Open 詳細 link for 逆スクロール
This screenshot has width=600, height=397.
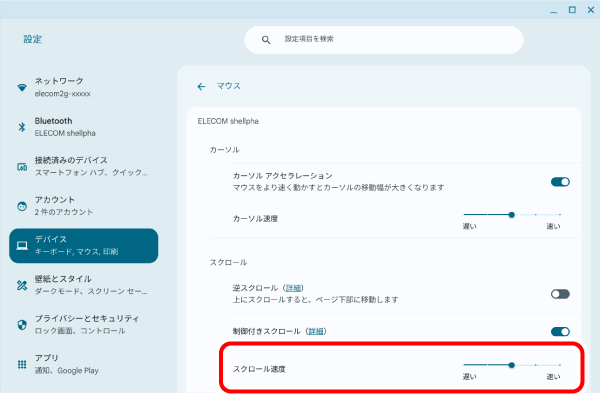click(x=294, y=288)
